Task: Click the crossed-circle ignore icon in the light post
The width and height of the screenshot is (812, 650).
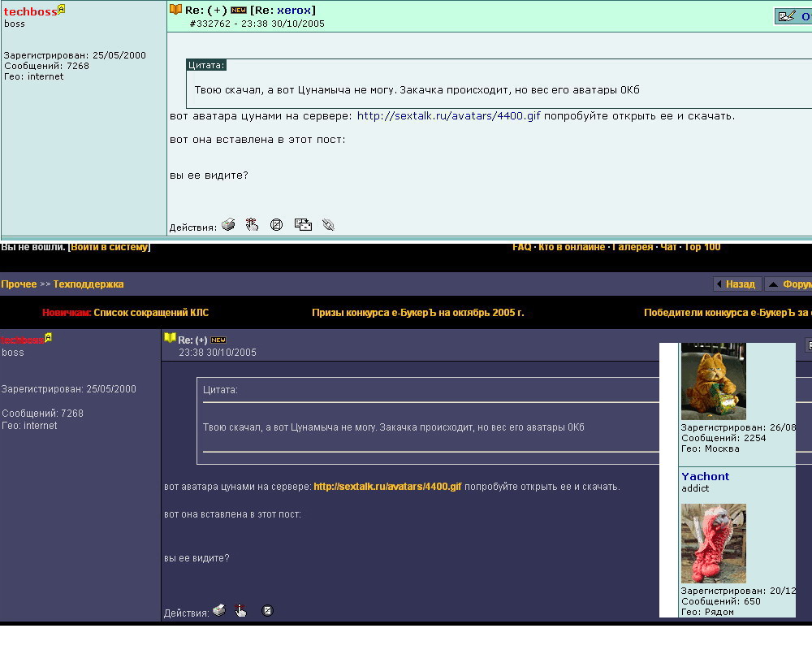Action: pos(276,225)
